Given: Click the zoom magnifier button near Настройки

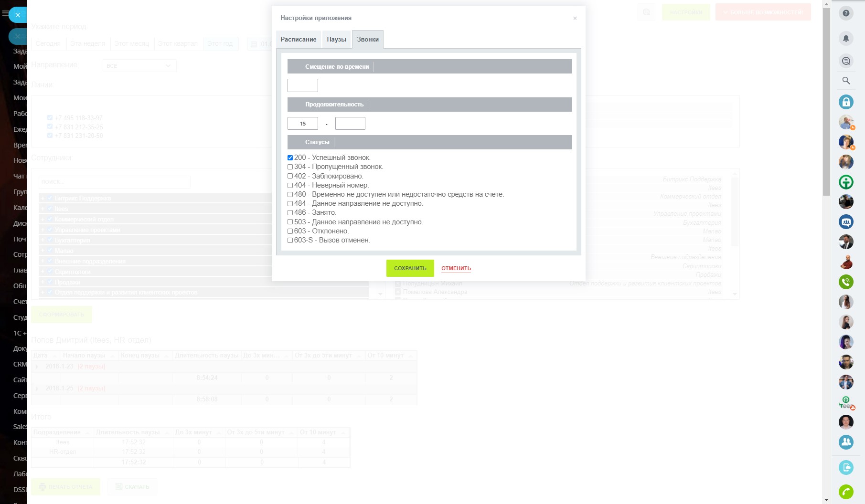Looking at the screenshot, I should [646, 12].
